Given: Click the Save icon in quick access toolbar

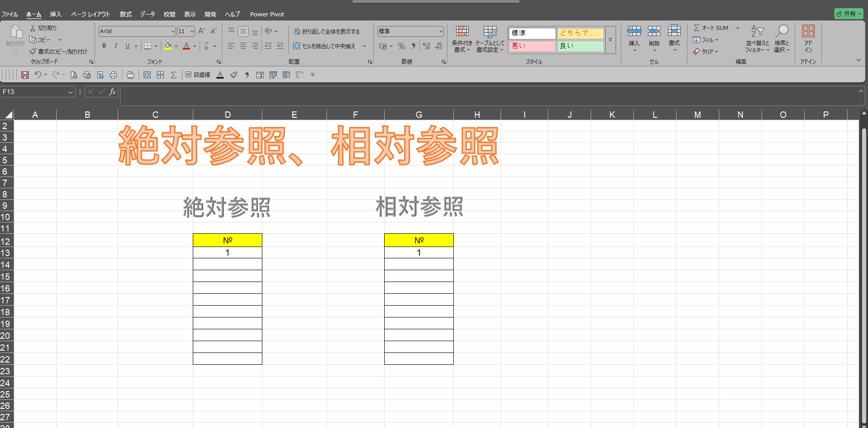Looking at the screenshot, I should (x=25, y=75).
